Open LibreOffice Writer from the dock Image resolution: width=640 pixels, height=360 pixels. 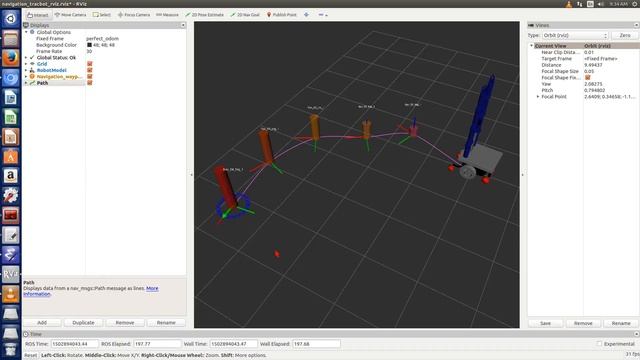coord(11,98)
